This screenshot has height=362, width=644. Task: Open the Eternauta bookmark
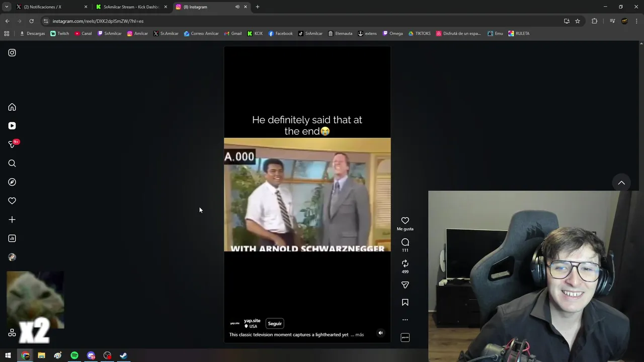[x=340, y=34]
